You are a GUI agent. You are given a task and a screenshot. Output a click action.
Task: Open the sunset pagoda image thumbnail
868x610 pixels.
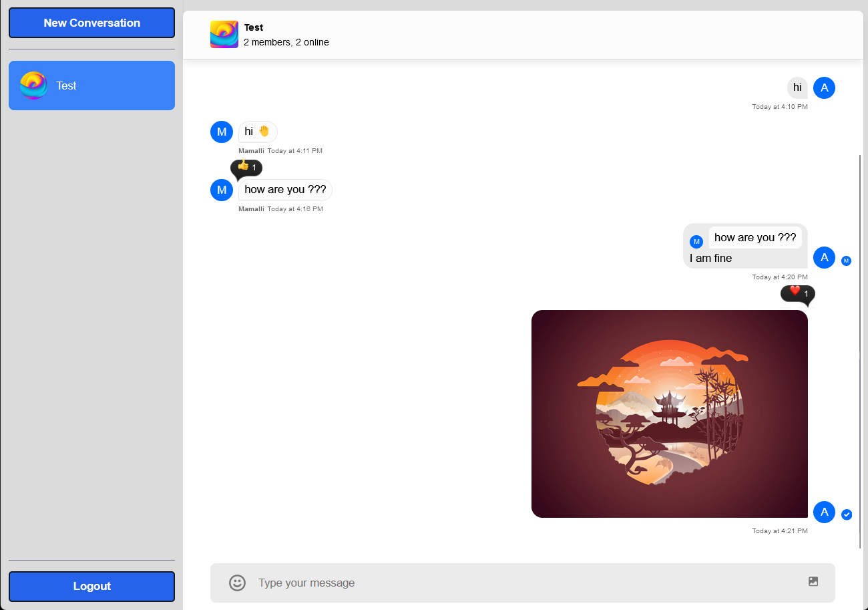670,414
